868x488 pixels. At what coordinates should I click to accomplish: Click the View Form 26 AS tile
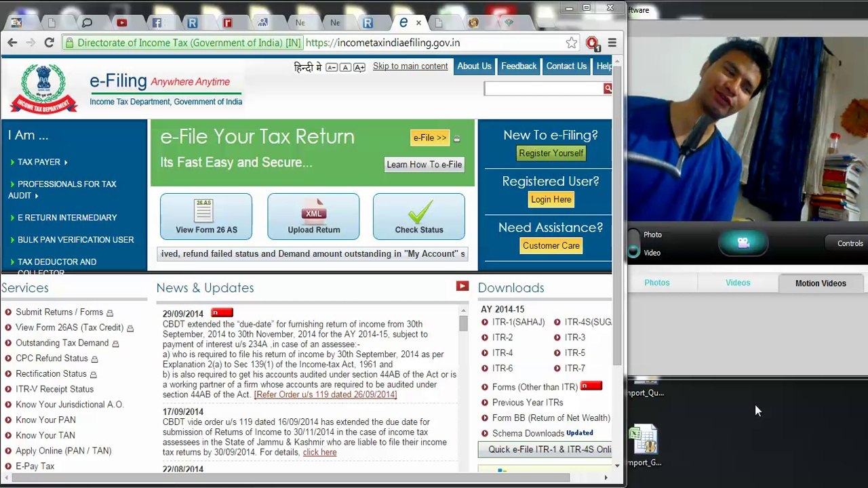coord(206,216)
